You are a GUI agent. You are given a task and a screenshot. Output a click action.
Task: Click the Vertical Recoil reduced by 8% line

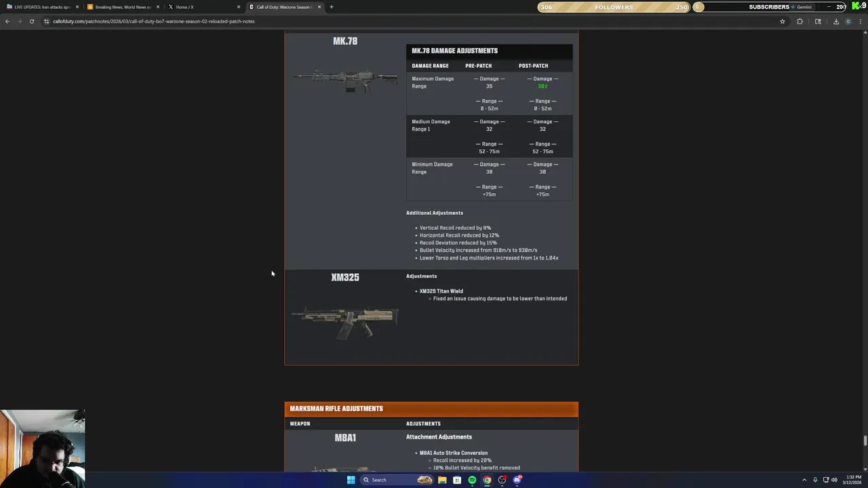455,228
